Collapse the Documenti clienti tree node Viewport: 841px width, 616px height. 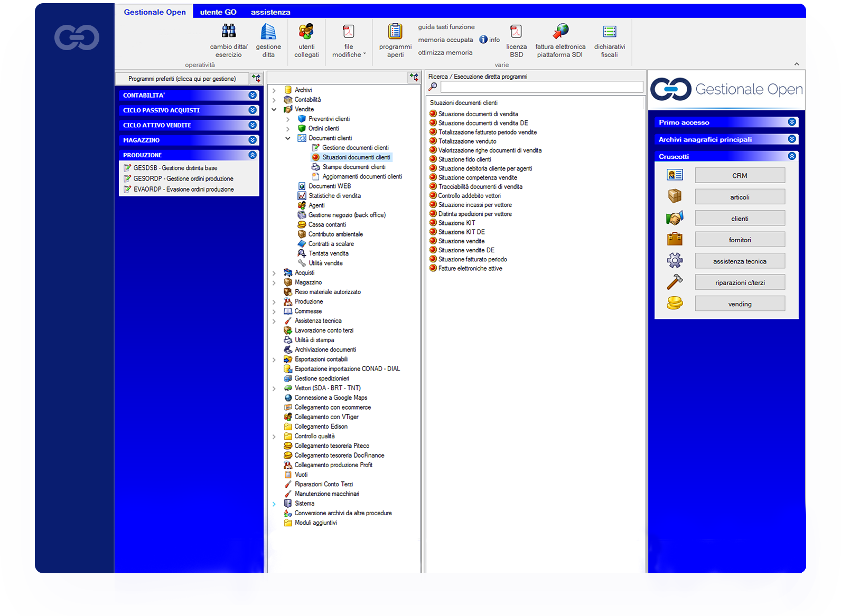[x=288, y=138]
